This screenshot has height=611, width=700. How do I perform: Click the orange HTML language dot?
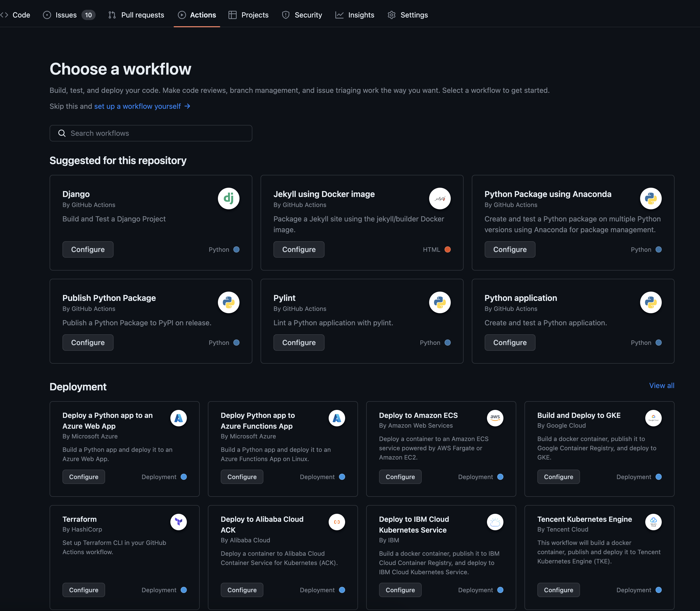tap(448, 250)
